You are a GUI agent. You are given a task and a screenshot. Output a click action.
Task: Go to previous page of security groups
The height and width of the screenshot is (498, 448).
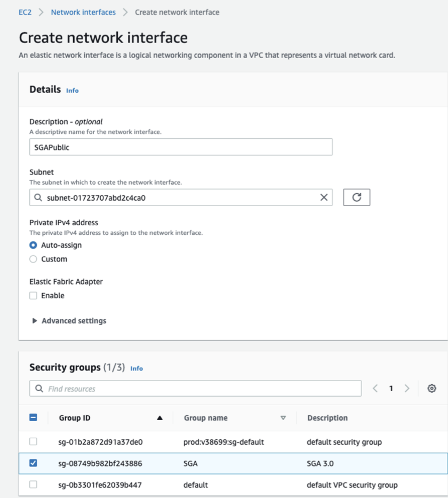click(x=375, y=389)
